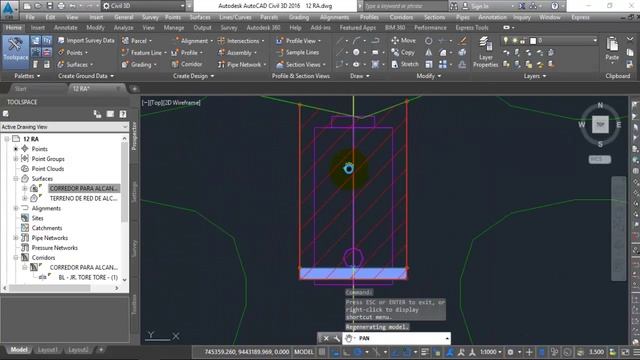The image size is (640, 360).
Task: Open the Analyze ribbon tab
Action: tap(124, 28)
